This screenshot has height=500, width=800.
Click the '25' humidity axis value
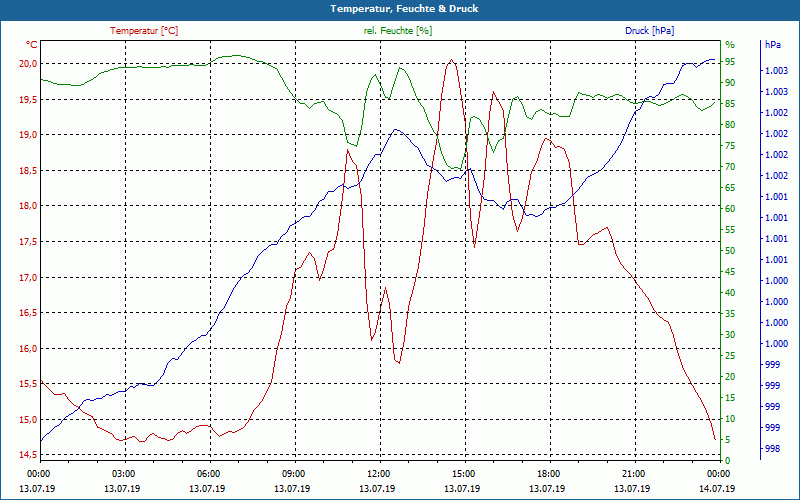pos(730,356)
